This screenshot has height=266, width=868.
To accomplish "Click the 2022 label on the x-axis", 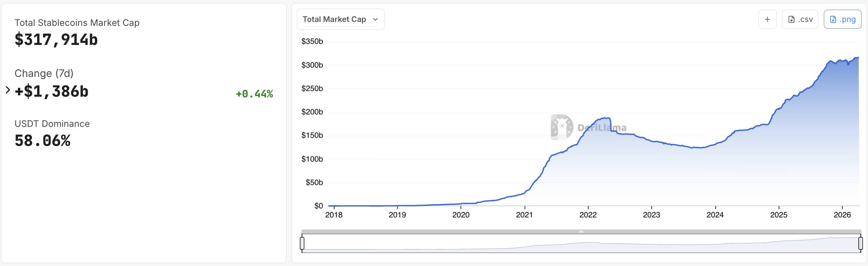I will pyautogui.click(x=588, y=215).
